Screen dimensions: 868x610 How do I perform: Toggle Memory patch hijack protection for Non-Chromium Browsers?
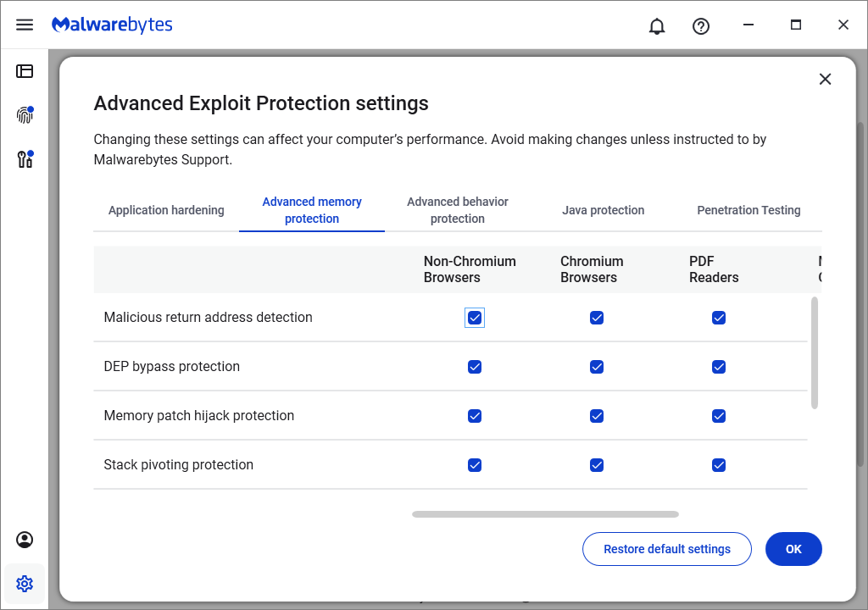(x=475, y=416)
